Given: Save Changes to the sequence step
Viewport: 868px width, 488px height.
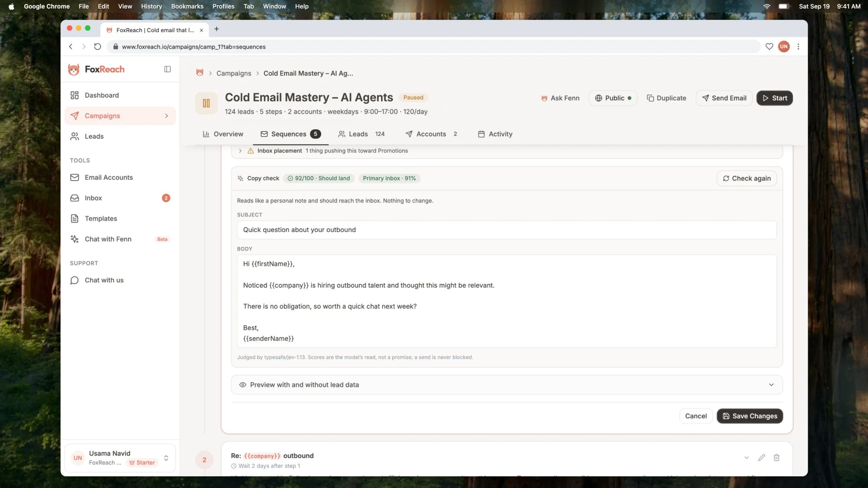Looking at the screenshot, I should tap(750, 416).
